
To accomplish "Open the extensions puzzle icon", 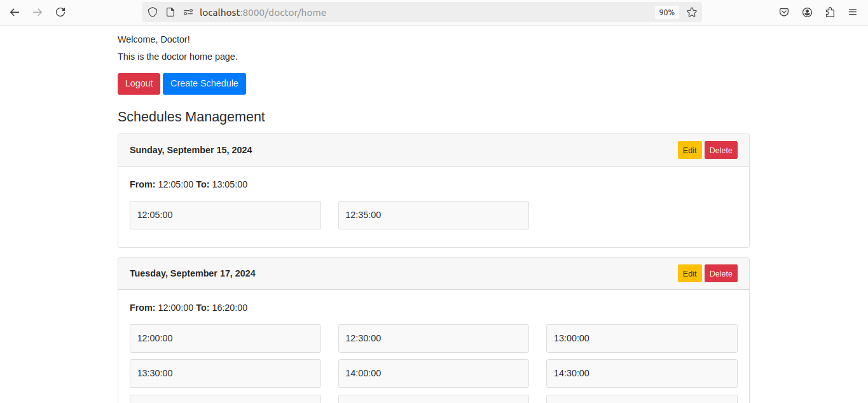I will pos(830,12).
